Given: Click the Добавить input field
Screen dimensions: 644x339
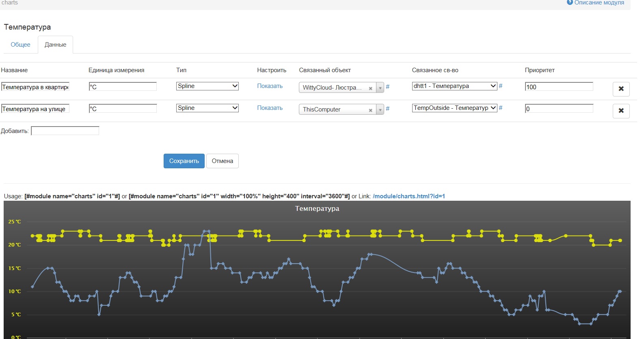Looking at the screenshot, I should pyautogui.click(x=65, y=131).
